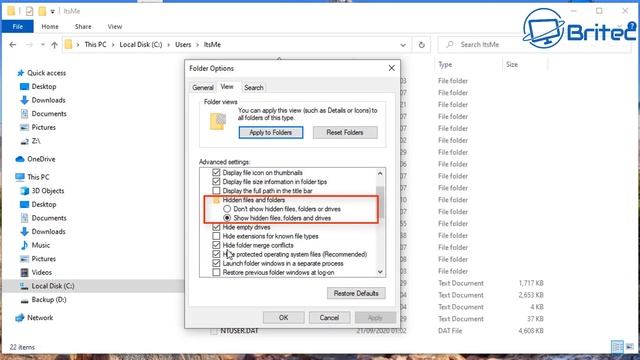640x360 pixels.
Task: Open the View ribbon tab
Action: pos(115,27)
